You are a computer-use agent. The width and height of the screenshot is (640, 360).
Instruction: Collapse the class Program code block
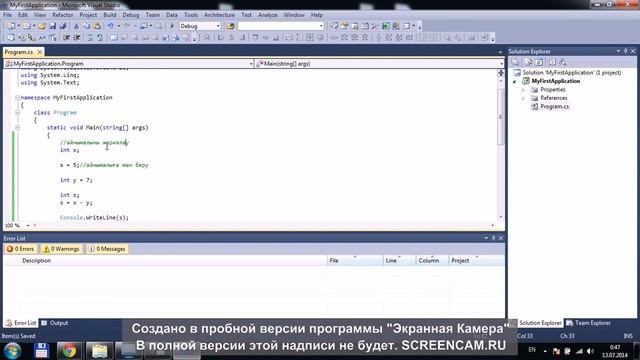click(18, 113)
